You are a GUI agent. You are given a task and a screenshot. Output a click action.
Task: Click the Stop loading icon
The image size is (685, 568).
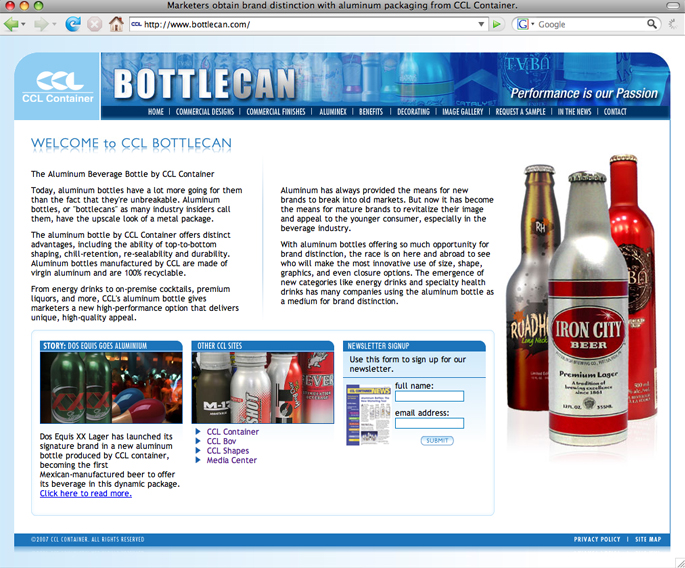tap(94, 24)
